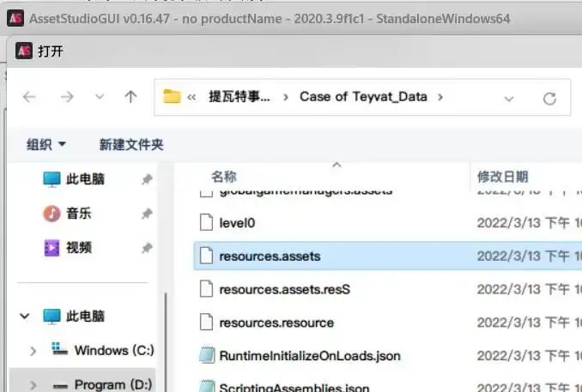Viewport: 582px width, 392px height.
Task: Go up one folder level
Action: tap(130, 97)
